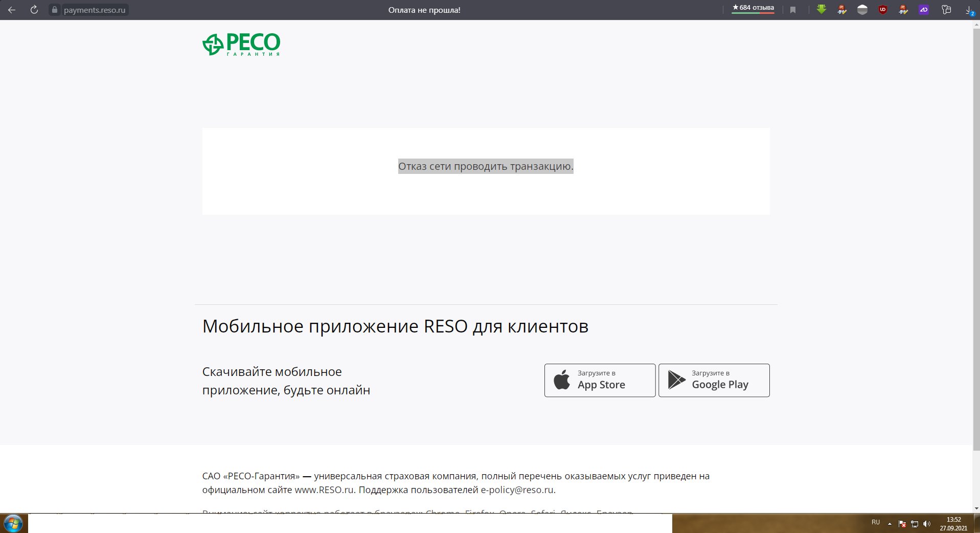Viewport: 980px width, 533px height.
Task: Click the e-policy@reso.ru support email
Action: coord(517,490)
